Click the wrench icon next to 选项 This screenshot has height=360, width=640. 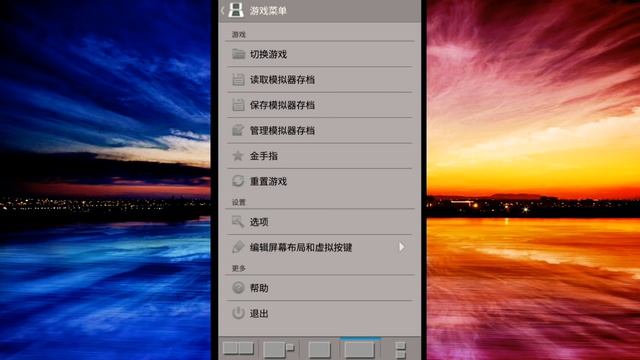click(x=238, y=222)
